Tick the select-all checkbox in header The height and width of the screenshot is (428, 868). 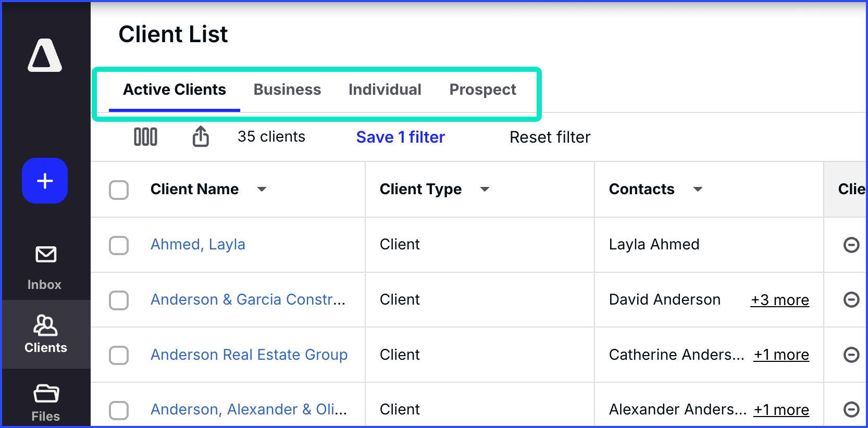pos(119,190)
